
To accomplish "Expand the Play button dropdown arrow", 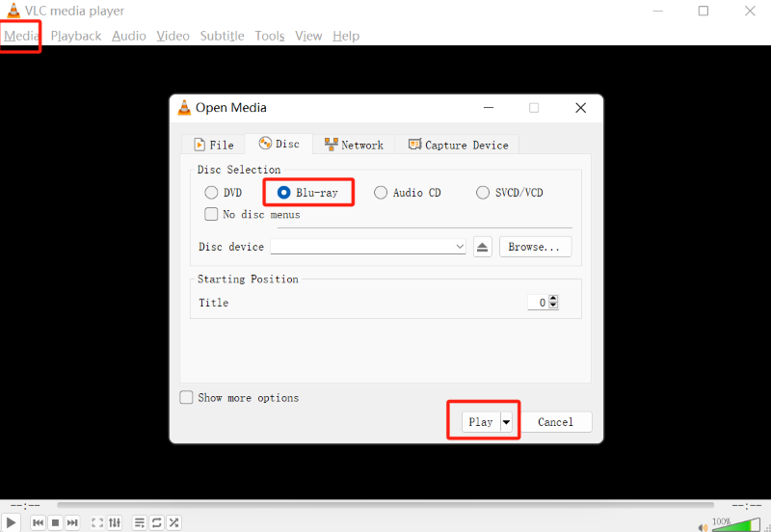I will 506,422.
